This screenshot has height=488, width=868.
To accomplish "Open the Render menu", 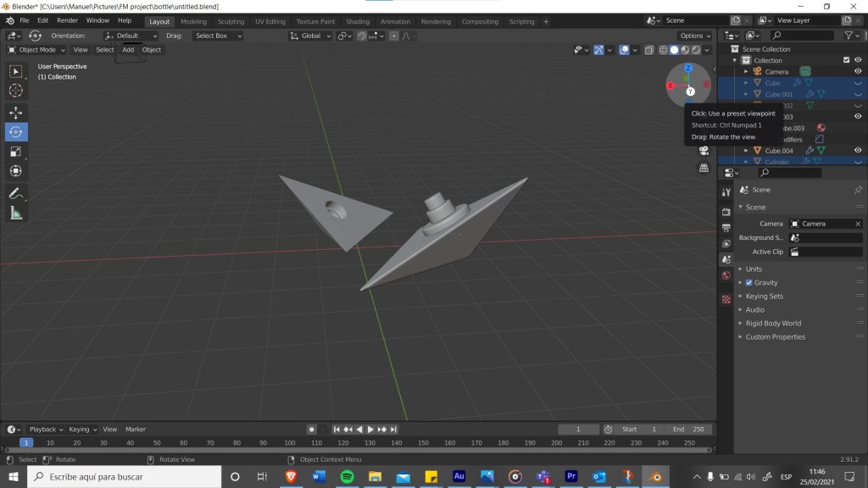I will pyautogui.click(x=67, y=19).
